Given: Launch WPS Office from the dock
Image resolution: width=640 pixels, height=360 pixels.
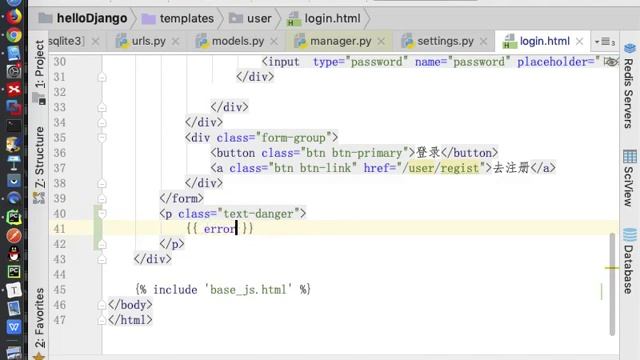Looking at the screenshot, I should (x=14, y=327).
